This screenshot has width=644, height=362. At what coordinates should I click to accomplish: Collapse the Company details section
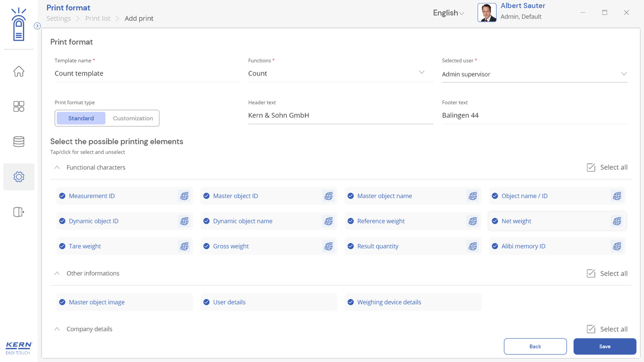coord(57,329)
